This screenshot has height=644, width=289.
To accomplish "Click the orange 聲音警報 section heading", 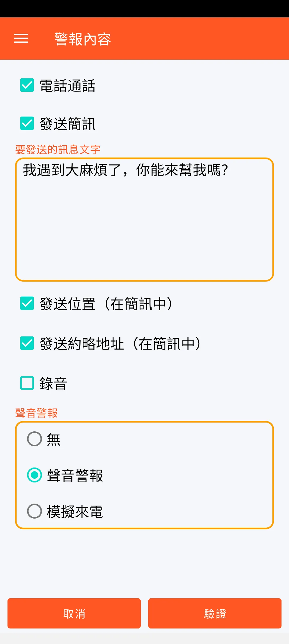I will [36, 413].
